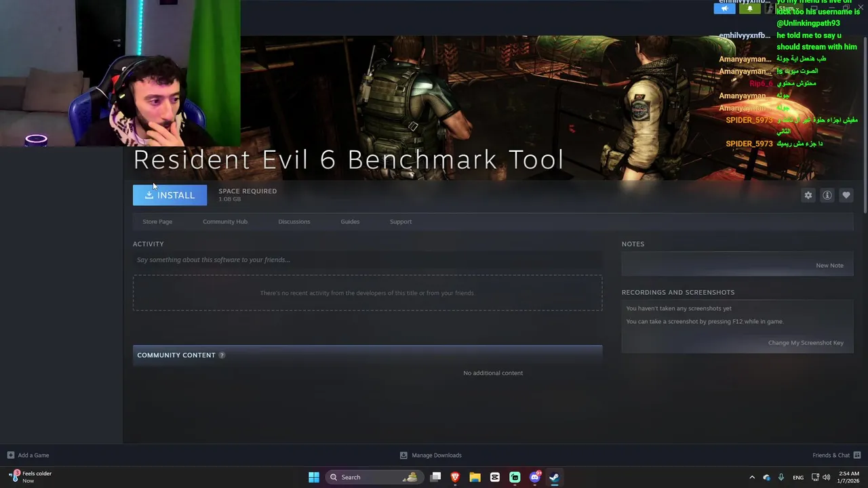This screenshot has height=488, width=868.
Task: Open the Windows Start menu
Action: click(314, 477)
